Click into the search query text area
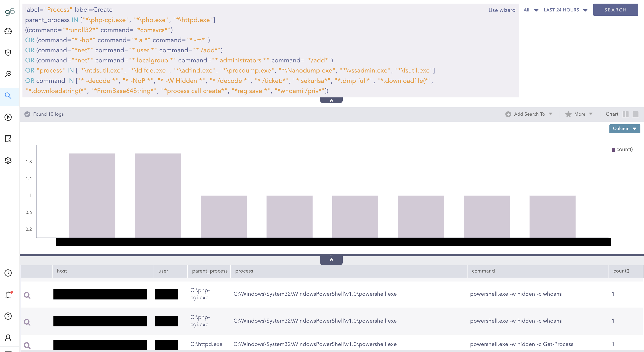 [x=271, y=50]
